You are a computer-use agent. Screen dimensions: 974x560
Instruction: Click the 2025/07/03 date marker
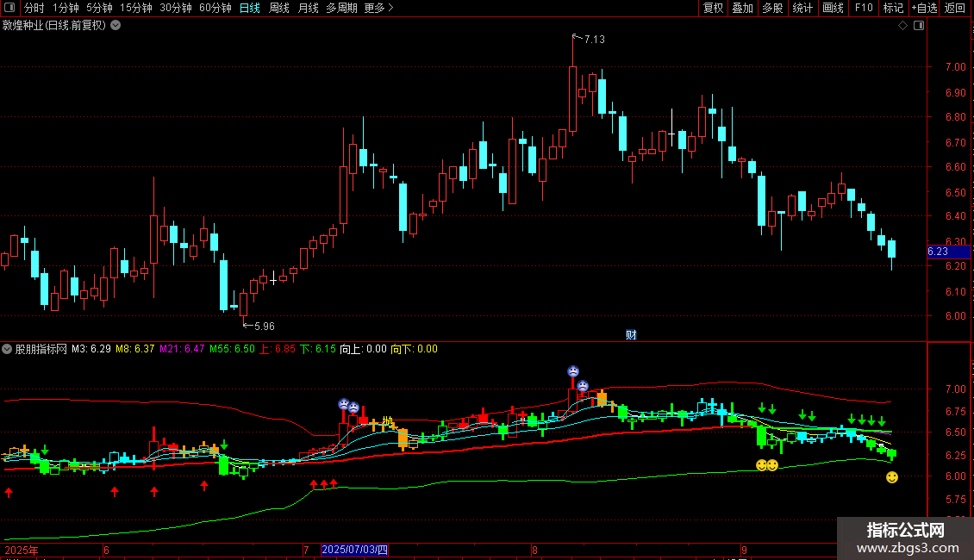354,550
